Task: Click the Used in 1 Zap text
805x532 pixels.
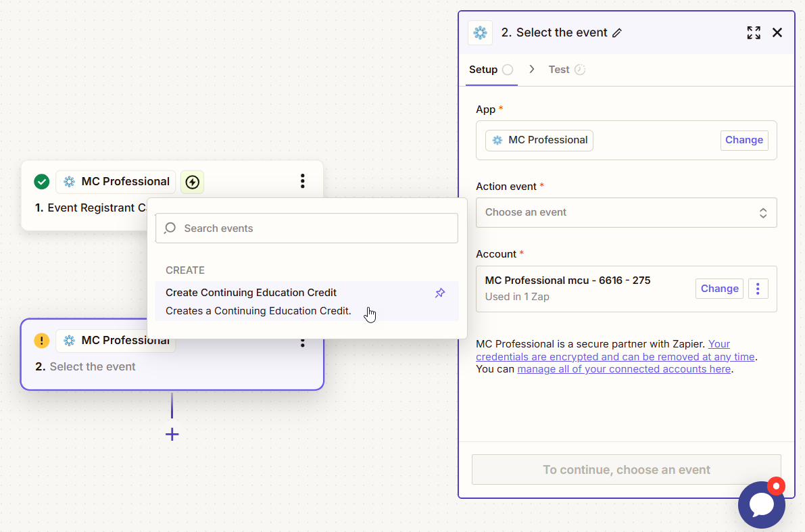Action: 517,297
